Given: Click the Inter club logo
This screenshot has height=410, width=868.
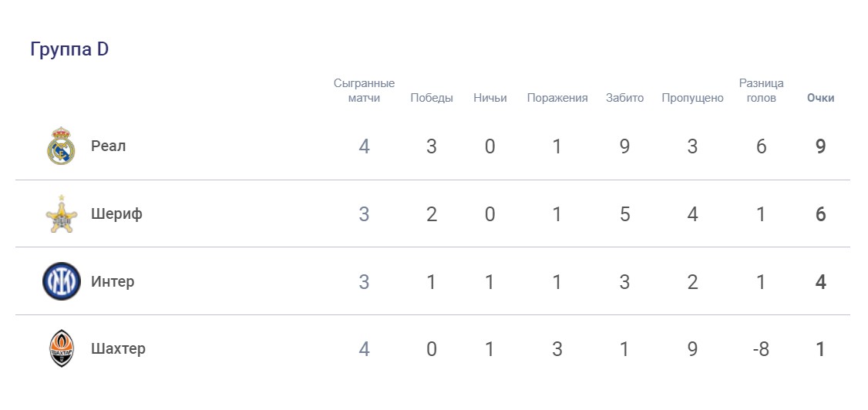Looking at the screenshot, I should click(x=61, y=281).
